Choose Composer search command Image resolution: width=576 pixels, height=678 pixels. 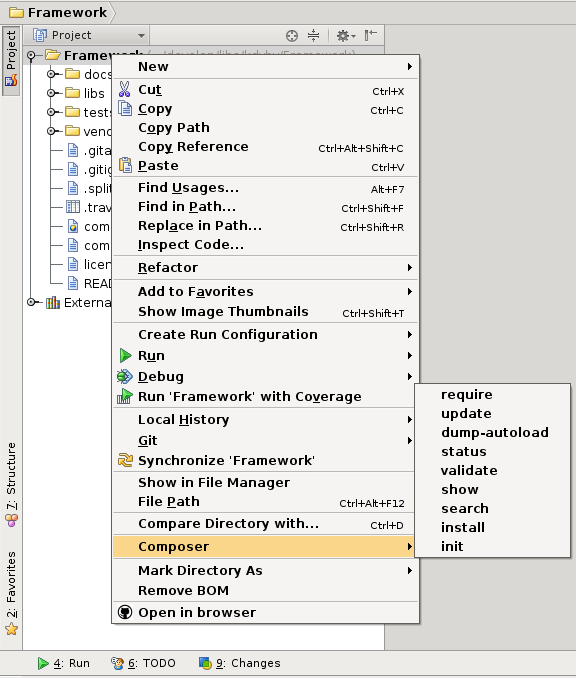493,508
